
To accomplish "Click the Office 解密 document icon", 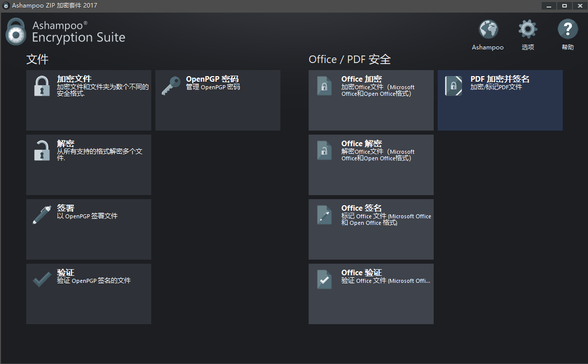I will pos(324,150).
